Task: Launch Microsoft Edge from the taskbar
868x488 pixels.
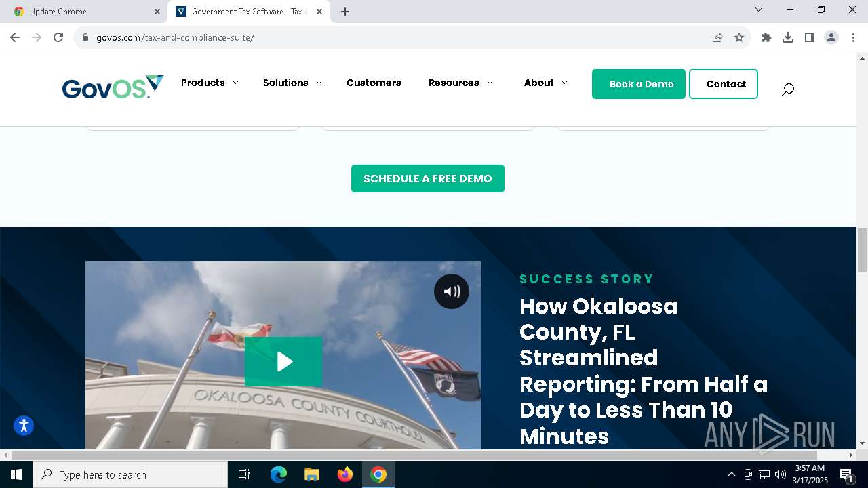Action: pyautogui.click(x=279, y=474)
